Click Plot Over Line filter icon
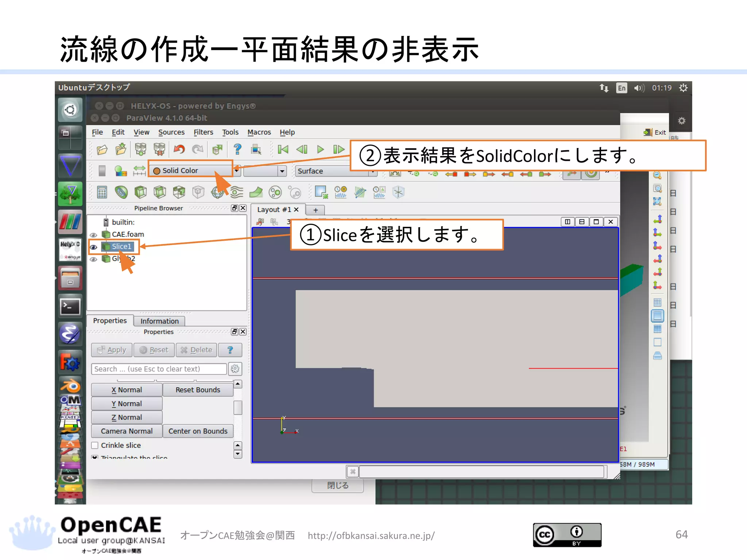The height and width of the screenshot is (560, 747). pos(360,192)
